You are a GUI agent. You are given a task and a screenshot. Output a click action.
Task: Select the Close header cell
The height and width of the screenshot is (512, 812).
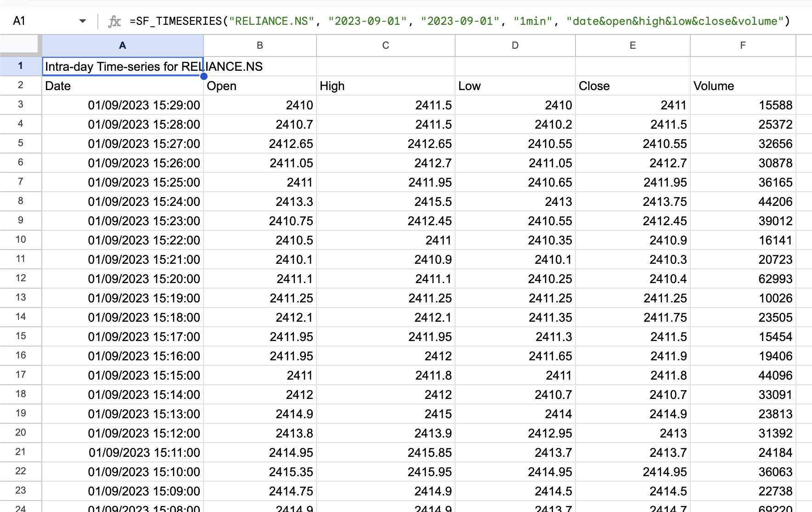pos(632,85)
